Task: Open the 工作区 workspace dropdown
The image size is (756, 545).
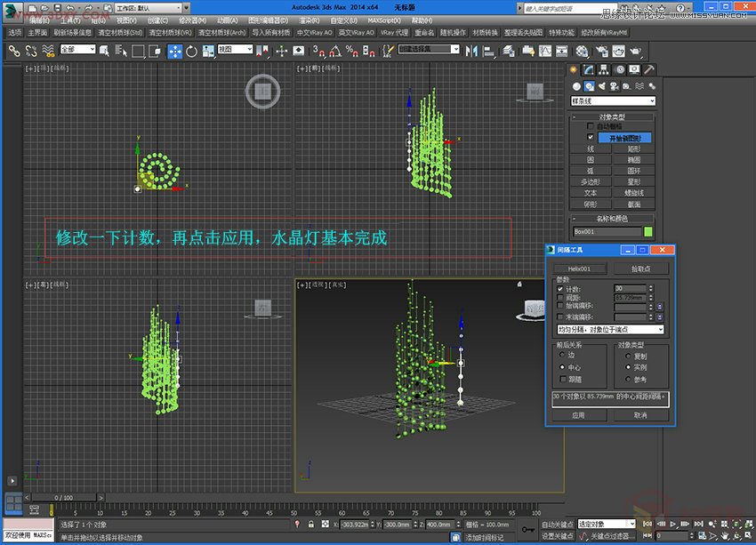Action: click(149, 8)
